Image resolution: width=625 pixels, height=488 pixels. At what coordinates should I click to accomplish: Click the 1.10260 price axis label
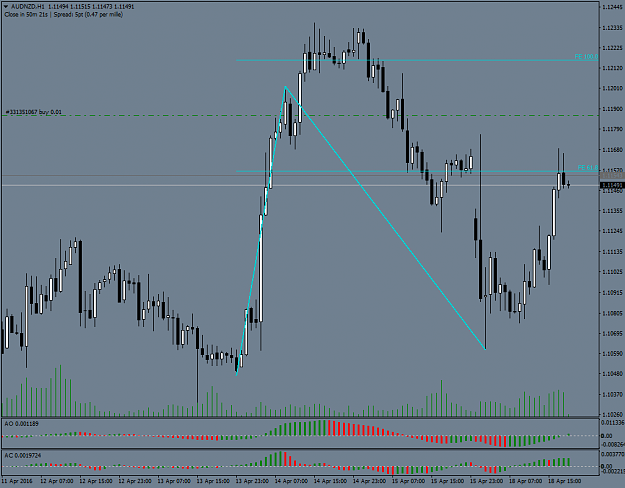[x=613, y=415]
